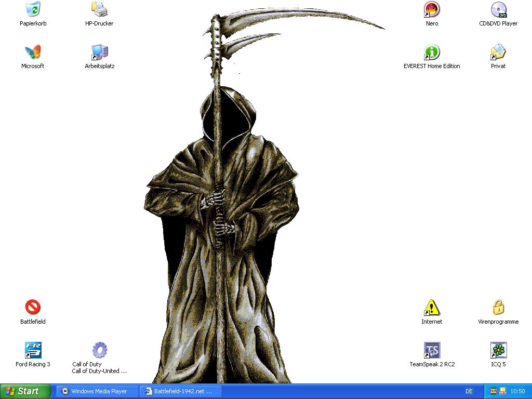The height and width of the screenshot is (399, 532).
Task: Open the Virenprogramme padlock icon
Action: [x=498, y=308]
